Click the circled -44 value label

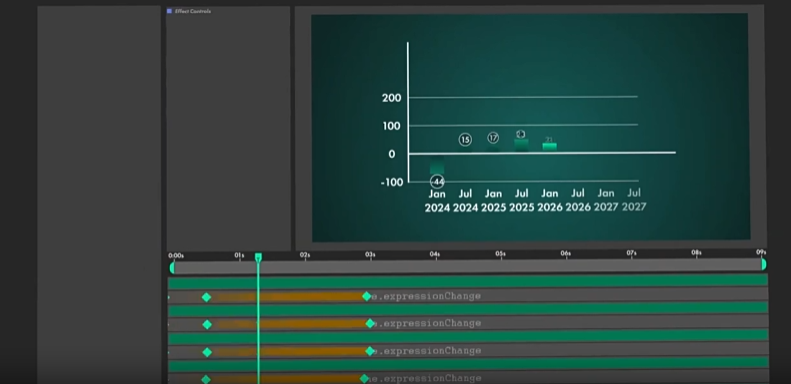coord(437,182)
